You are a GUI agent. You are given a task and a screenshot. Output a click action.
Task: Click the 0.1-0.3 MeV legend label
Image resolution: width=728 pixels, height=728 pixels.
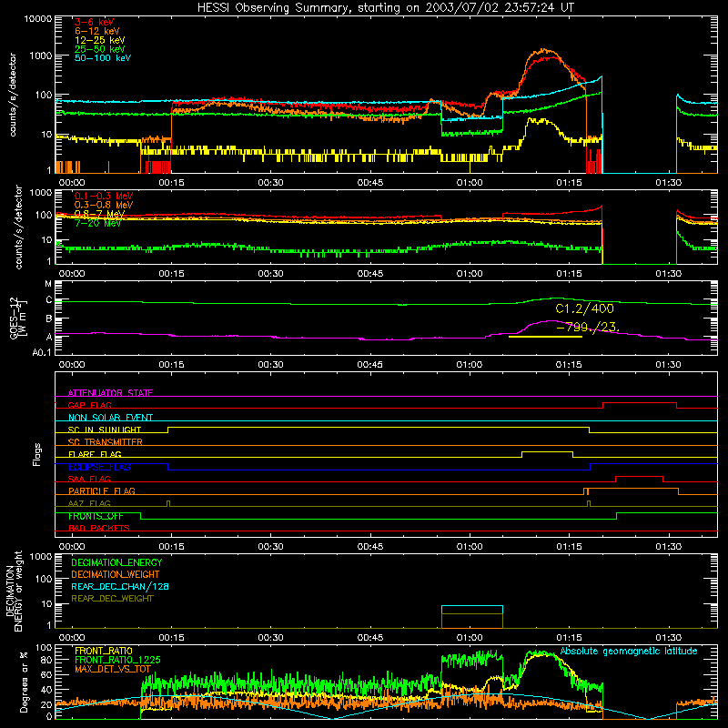104,196
